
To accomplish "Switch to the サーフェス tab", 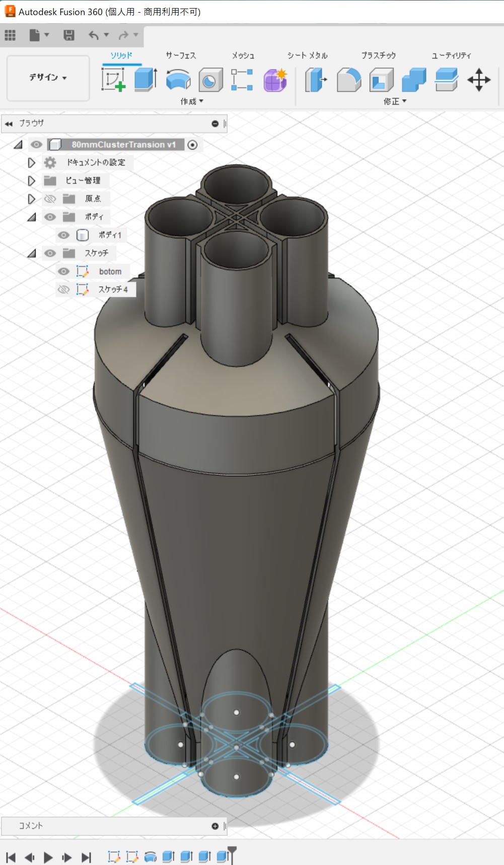I will pos(181,55).
